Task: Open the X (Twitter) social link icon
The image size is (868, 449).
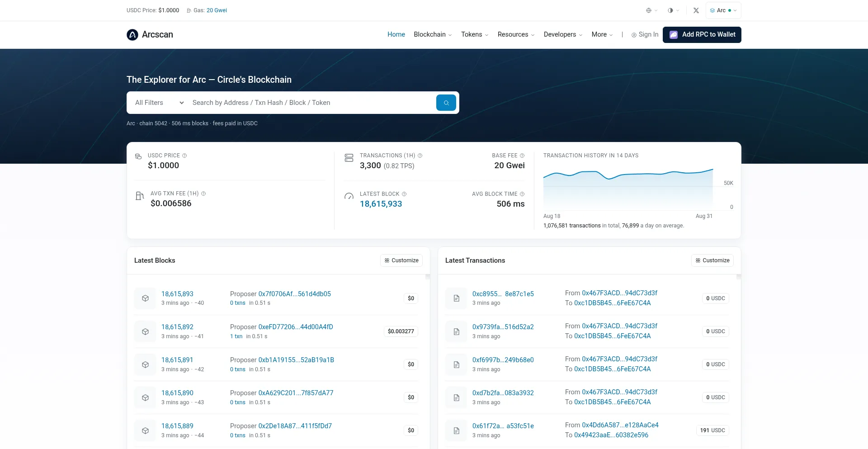Action: 696,10
